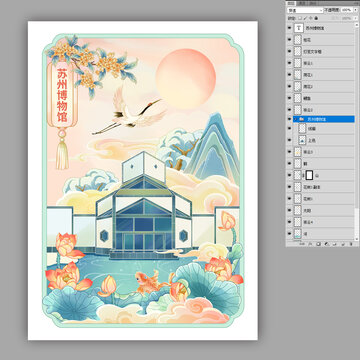Open the Layers panel flyout menu
This screenshot has height=360, width=360.
[356, 3]
